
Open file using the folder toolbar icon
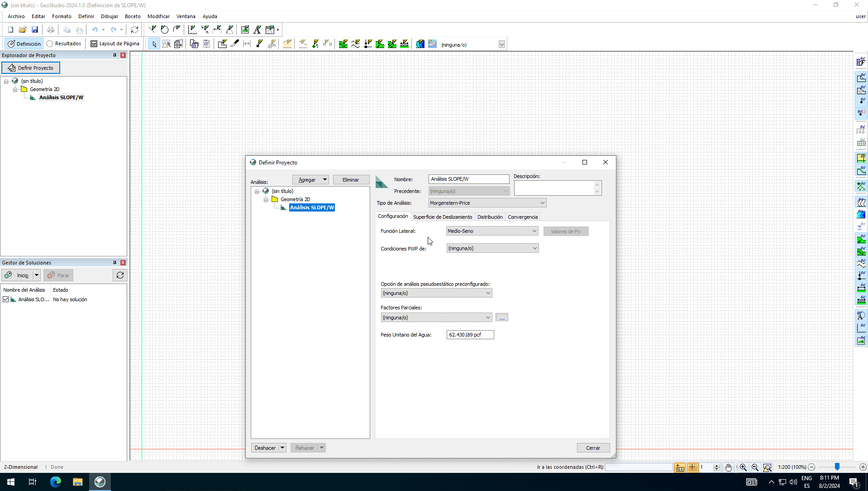tap(23, 30)
